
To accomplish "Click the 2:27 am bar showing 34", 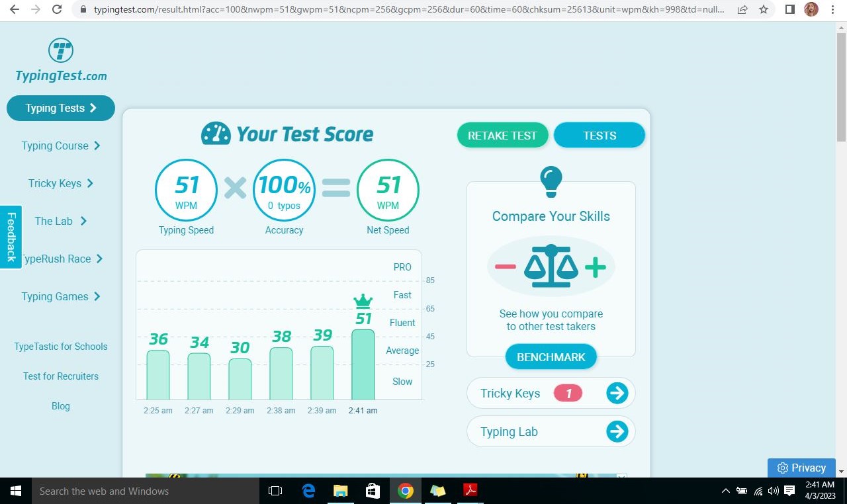I will pyautogui.click(x=199, y=376).
